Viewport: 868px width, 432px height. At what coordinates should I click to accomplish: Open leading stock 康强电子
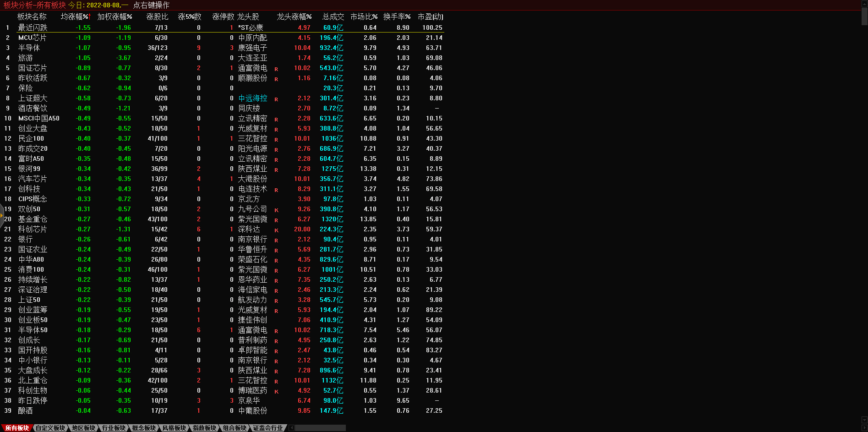tap(252, 48)
